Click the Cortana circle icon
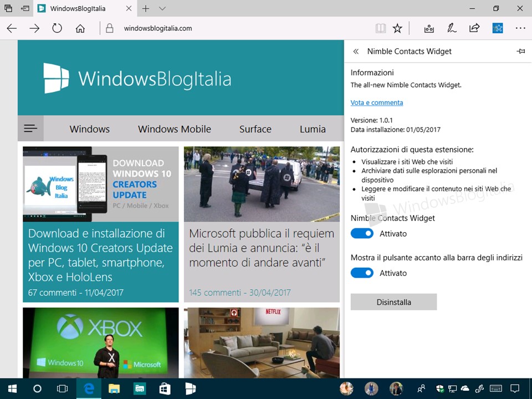Image resolution: width=532 pixels, height=399 pixels. (x=37, y=389)
